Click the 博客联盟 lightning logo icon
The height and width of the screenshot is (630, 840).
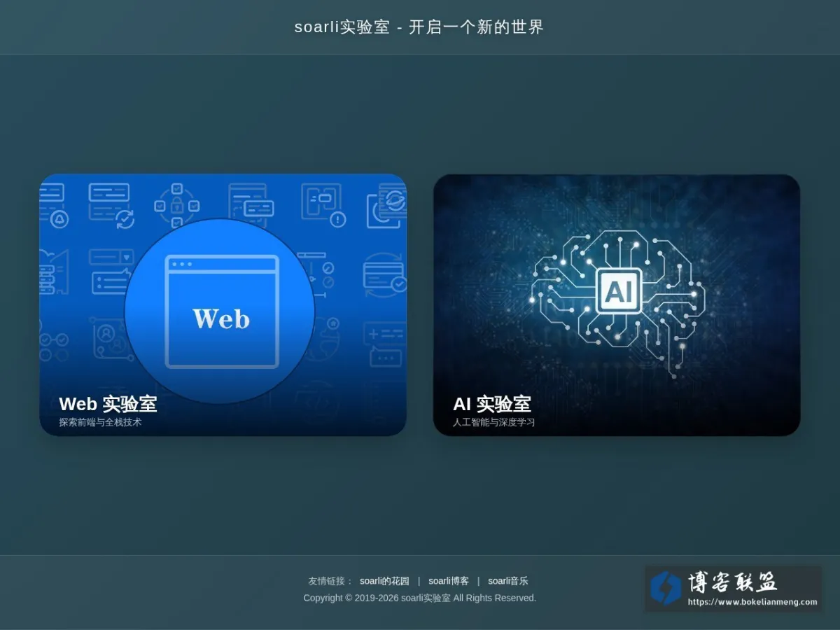point(666,588)
